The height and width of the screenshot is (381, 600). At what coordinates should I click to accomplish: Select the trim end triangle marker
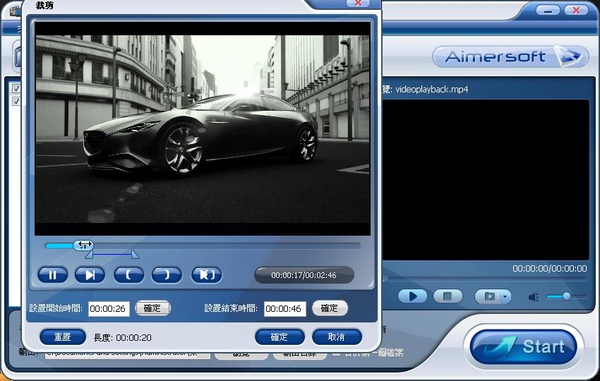[x=135, y=255]
